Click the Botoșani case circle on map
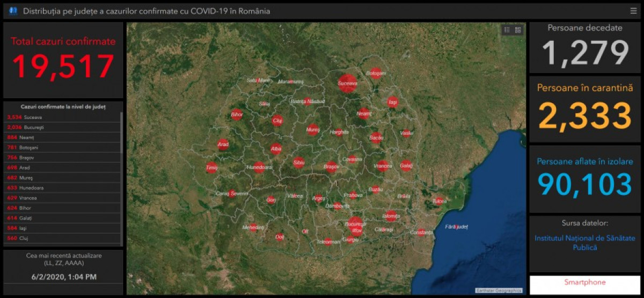Image resolution: width=644 pixels, height=298 pixels. pos(376,73)
